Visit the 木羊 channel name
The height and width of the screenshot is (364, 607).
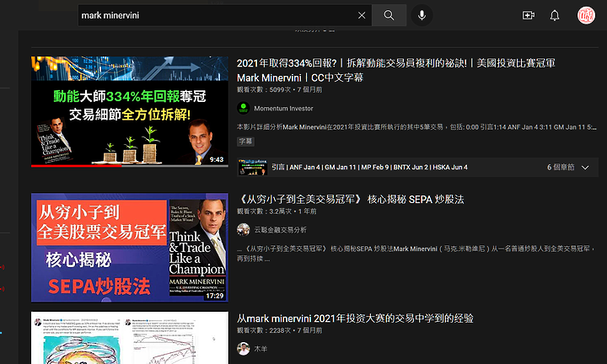[x=261, y=349]
